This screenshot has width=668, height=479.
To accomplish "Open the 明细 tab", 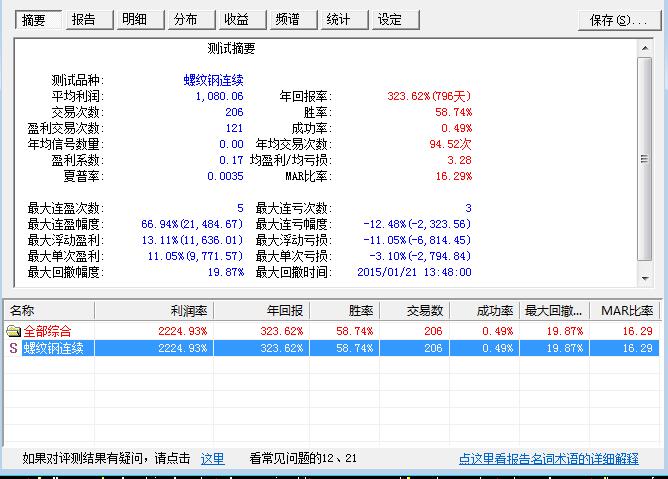I will pyautogui.click(x=135, y=19).
